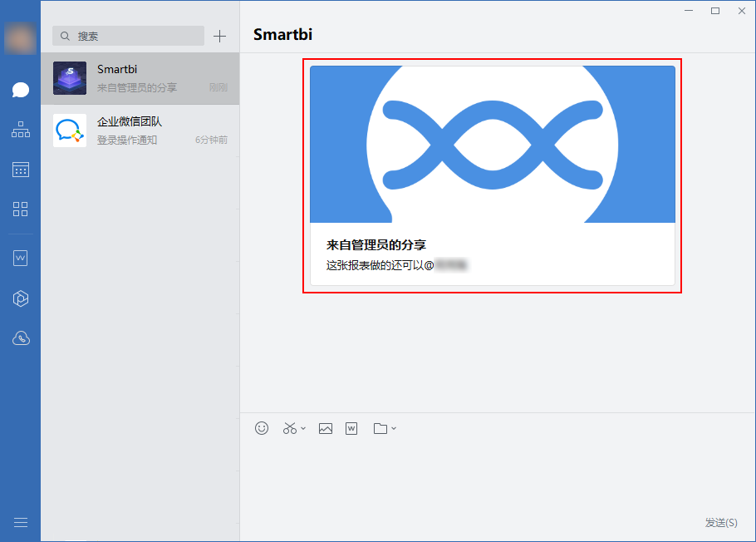Minimize the chat window
Viewport: 756px width, 542px height.
689,11
